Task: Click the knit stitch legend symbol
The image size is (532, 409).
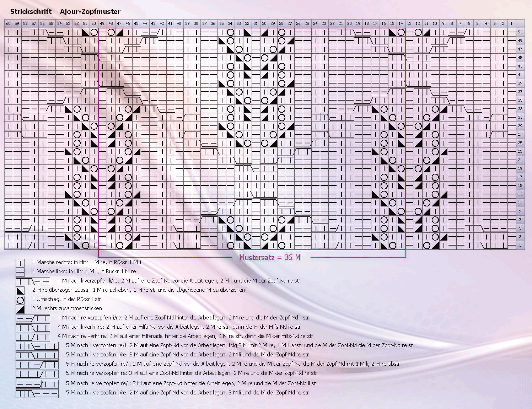Action: (x=20, y=263)
